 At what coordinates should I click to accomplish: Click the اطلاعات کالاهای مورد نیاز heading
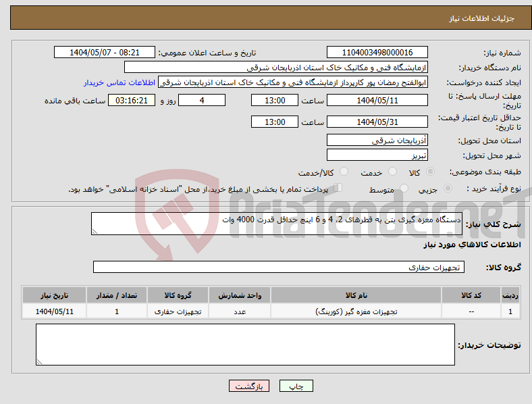click(x=472, y=245)
